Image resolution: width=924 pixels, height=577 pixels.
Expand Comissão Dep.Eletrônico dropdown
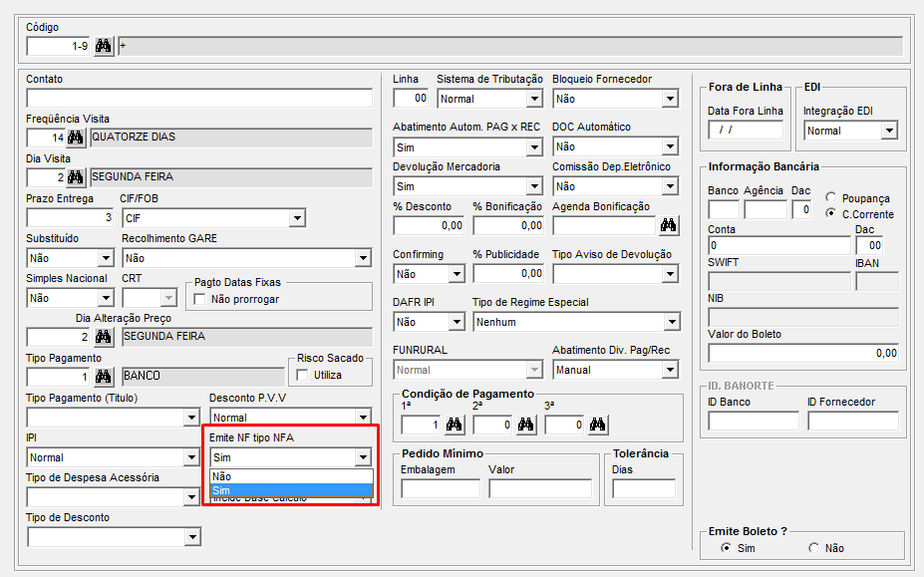670,186
